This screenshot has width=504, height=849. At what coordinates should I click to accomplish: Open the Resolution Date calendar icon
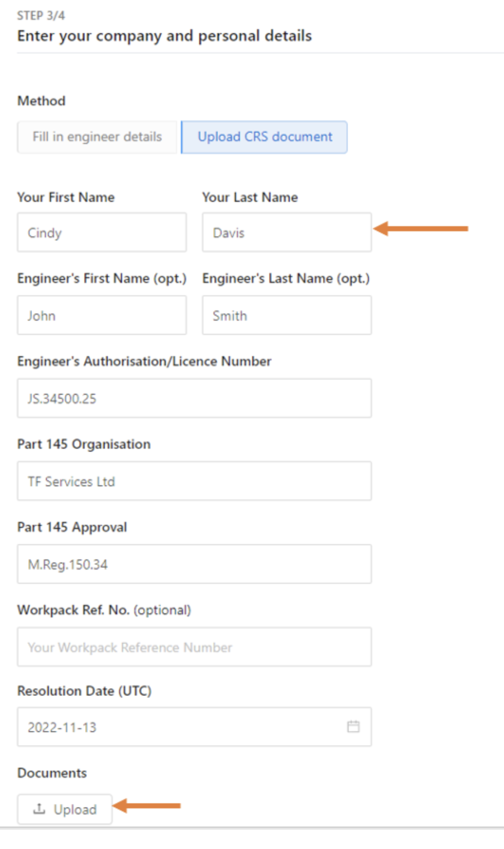[353, 727]
